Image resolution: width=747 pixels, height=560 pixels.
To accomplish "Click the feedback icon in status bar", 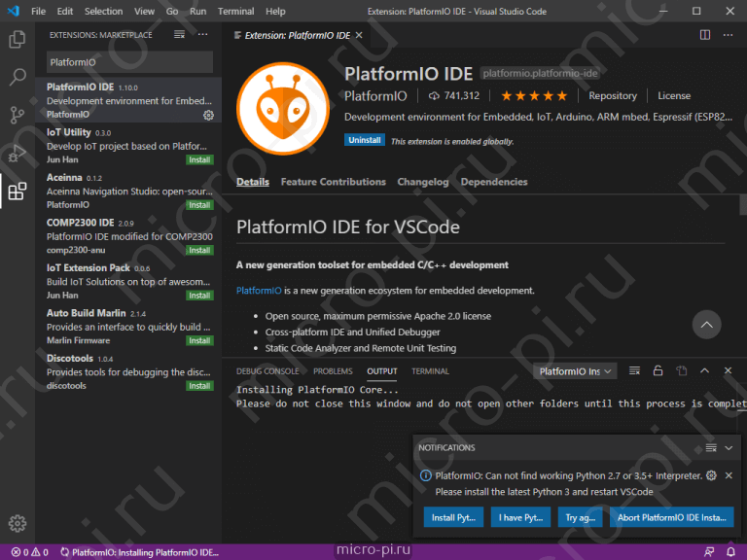I will click(x=709, y=552).
